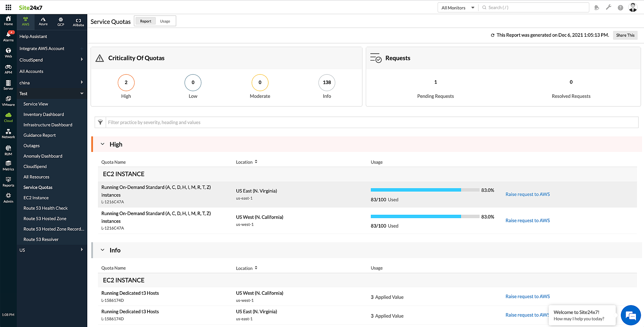The height and width of the screenshot is (327, 644).
Task: Switch report to Usage view
Action: 165,21
